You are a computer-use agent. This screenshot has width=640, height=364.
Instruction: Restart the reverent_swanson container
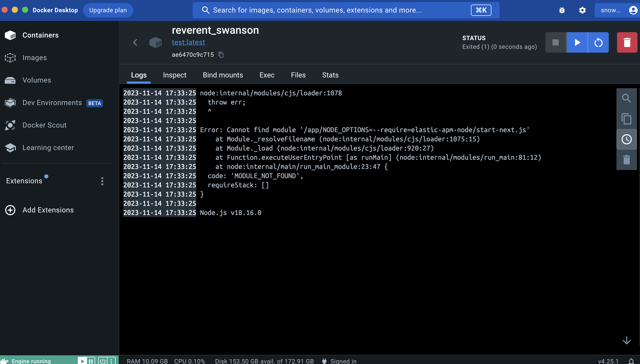click(x=598, y=42)
